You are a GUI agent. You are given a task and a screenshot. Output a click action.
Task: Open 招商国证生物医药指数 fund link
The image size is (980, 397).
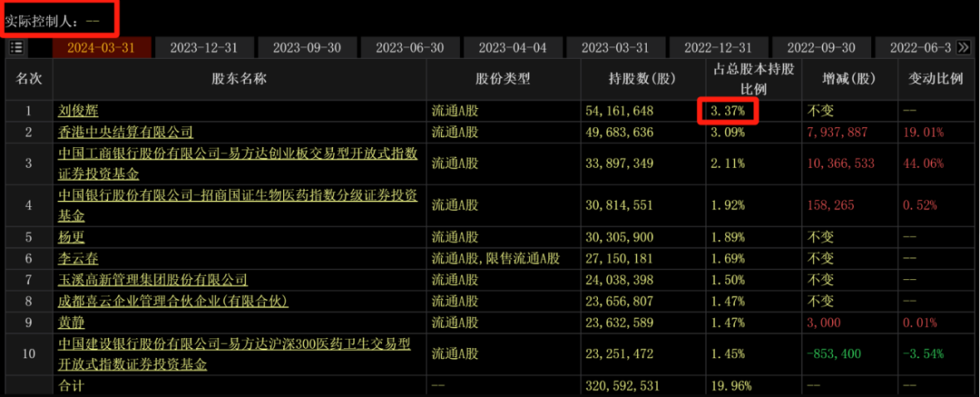(x=238, y=206)
